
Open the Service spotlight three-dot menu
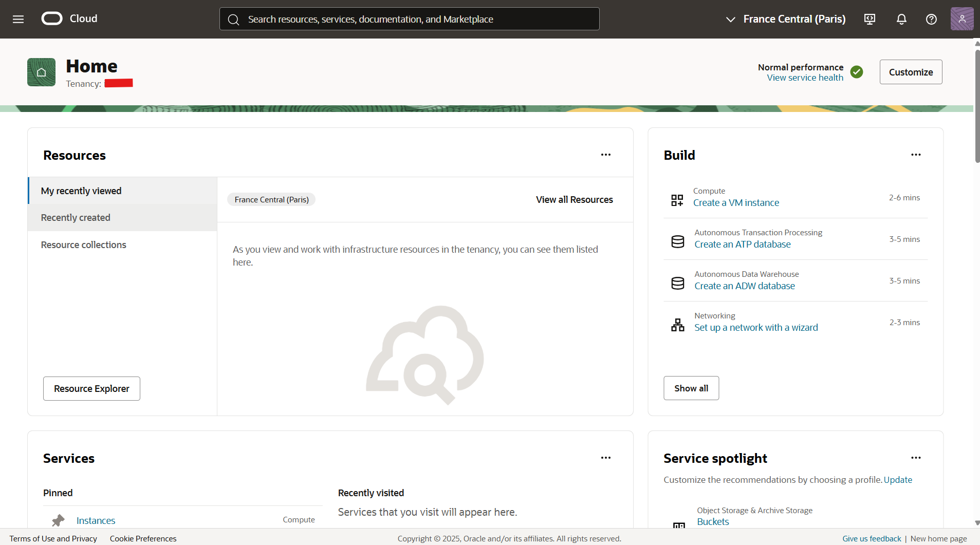(916, 458)
